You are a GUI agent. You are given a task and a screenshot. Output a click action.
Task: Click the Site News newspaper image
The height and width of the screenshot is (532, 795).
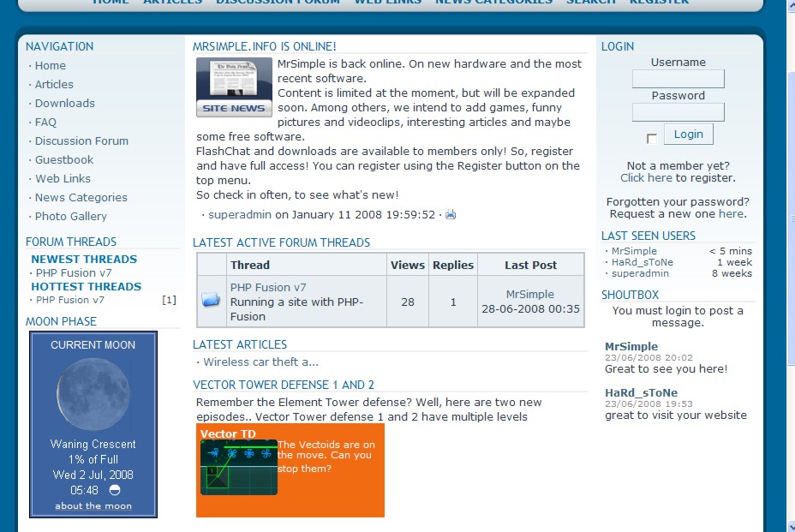pos(234,87)
